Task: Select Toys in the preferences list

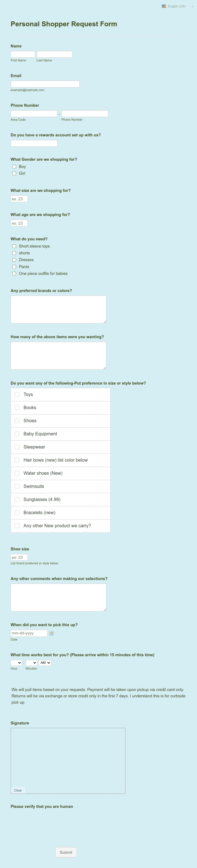Action: click(17, 394)
